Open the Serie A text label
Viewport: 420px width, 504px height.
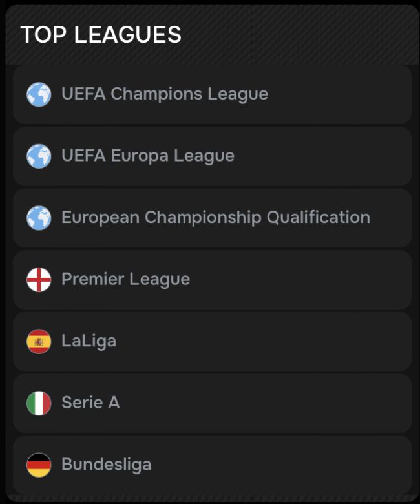pyautogui.click(x=90, y=403)
